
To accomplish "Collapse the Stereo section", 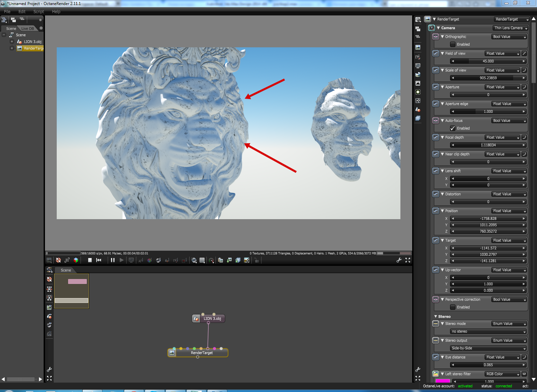I will click(436, 316).
